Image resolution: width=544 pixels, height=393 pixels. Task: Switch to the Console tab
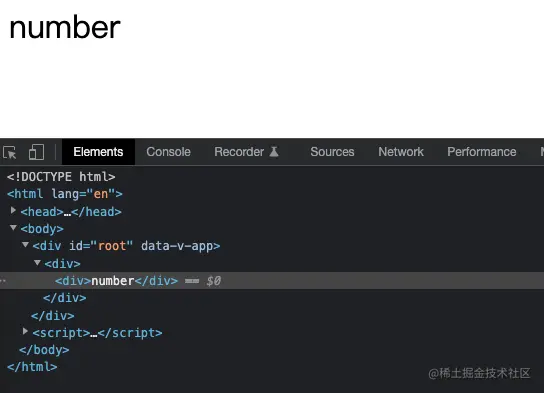[x=168, y=152]
